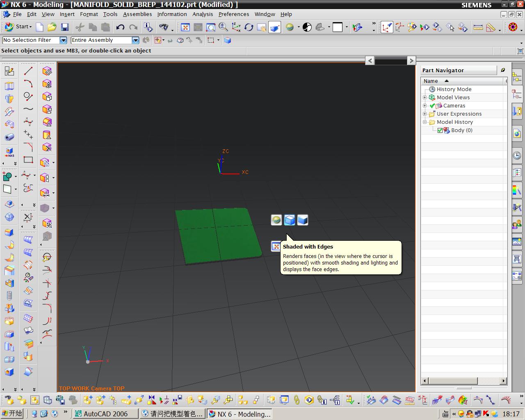Activate the Zoom magnifier tool
525x420 pixels.
click(x=224, y=27)
